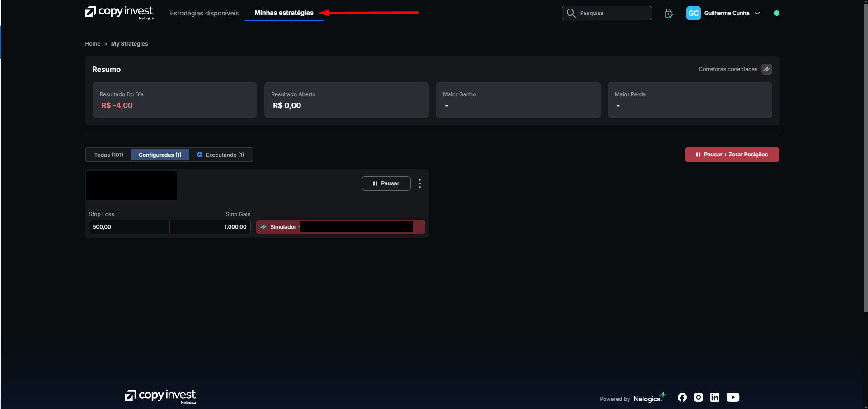Pause the strategy with Pausar button
868x409 pixels.
point(386,183)
